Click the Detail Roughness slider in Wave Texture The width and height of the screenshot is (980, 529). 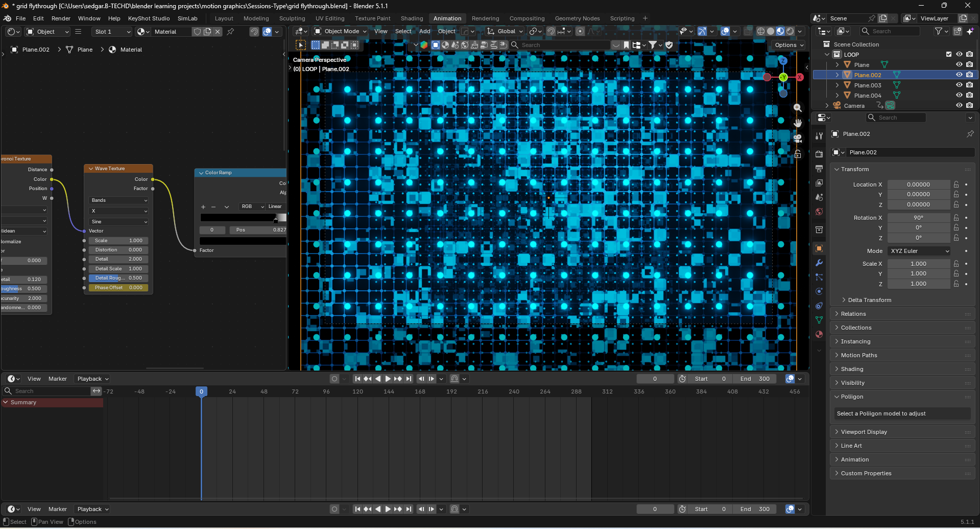click(x=118, y=278)
